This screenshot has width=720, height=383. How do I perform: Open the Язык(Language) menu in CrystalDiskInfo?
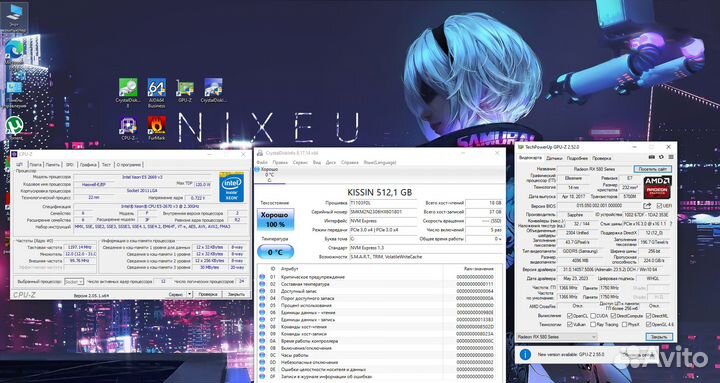(380, 163)
